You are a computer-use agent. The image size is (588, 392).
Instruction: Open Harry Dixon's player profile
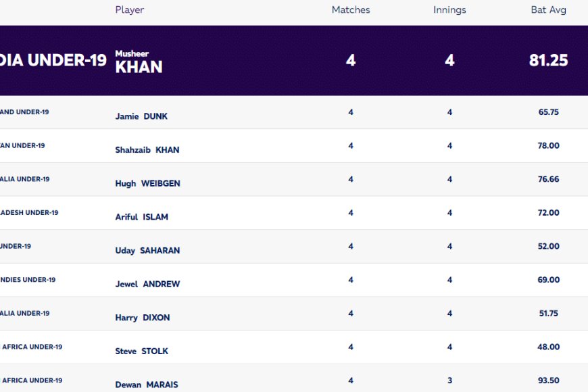tap(142, 318)
